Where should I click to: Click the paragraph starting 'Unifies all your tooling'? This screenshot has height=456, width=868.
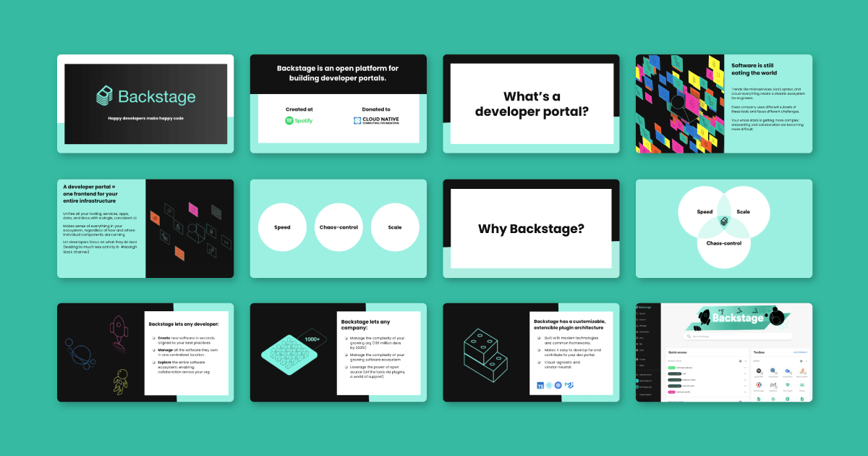100,216
